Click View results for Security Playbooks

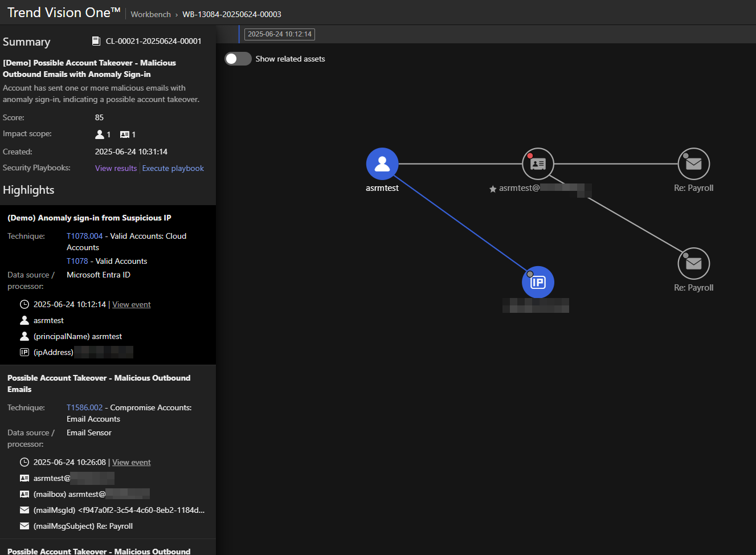coord(116,168)
